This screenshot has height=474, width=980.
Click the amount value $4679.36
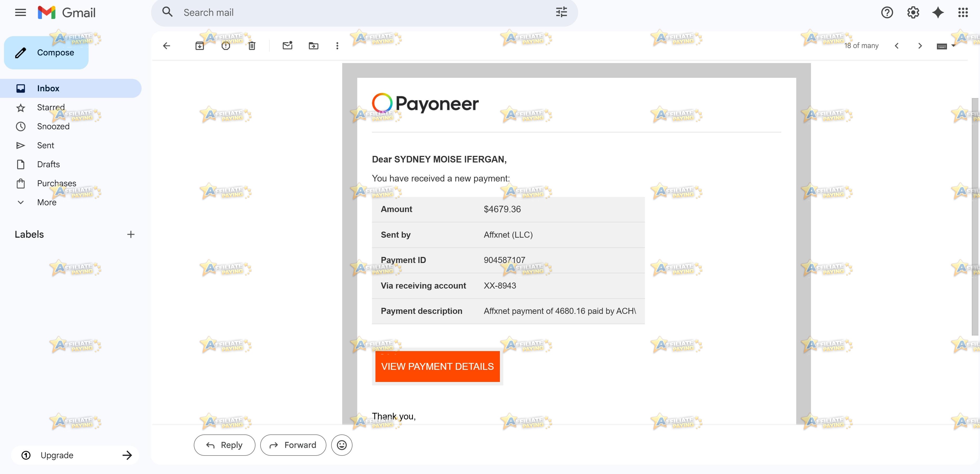pos(502,209)
